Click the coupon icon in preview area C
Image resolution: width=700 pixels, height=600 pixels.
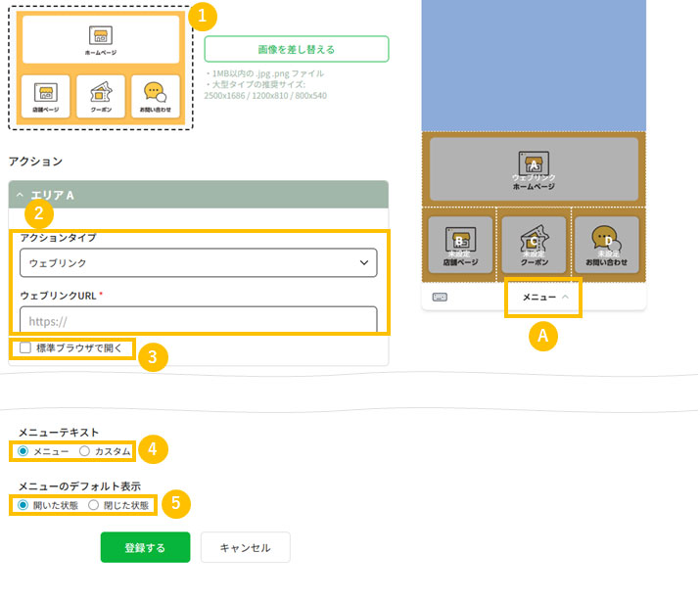pyautogui.click(x=534, y=238)
